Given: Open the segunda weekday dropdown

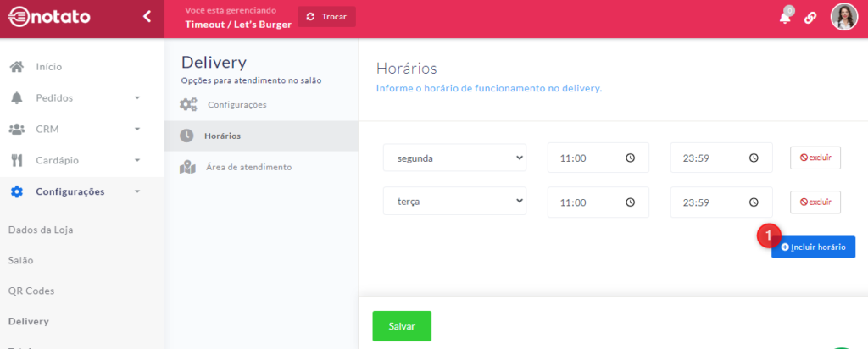Looking at the screenshot, I should 454,158.
